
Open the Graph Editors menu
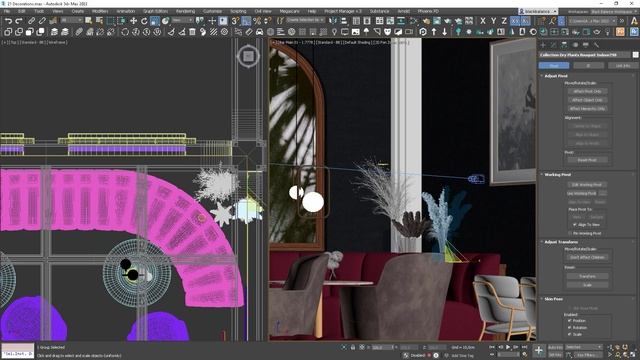pos(155,11)
